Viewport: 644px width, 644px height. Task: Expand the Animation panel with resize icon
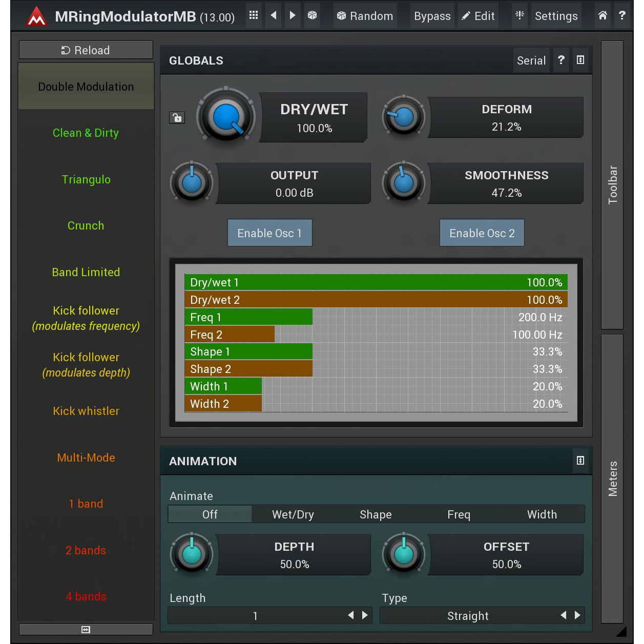(580, 461)
